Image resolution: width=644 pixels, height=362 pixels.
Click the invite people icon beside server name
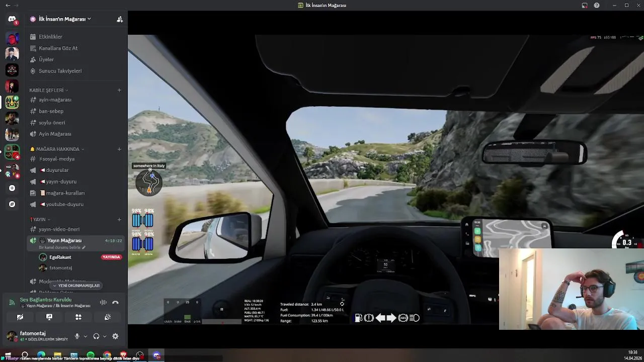pos(120,19)
